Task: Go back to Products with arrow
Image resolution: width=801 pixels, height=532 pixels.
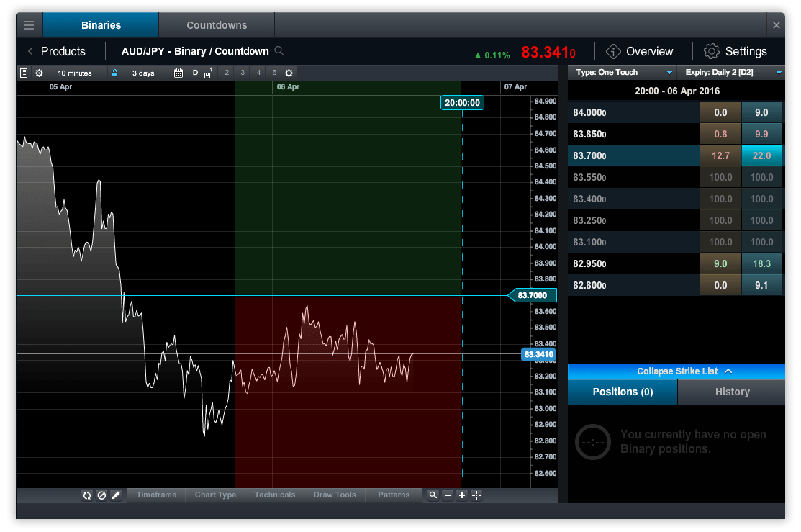Action: [30, 51]
